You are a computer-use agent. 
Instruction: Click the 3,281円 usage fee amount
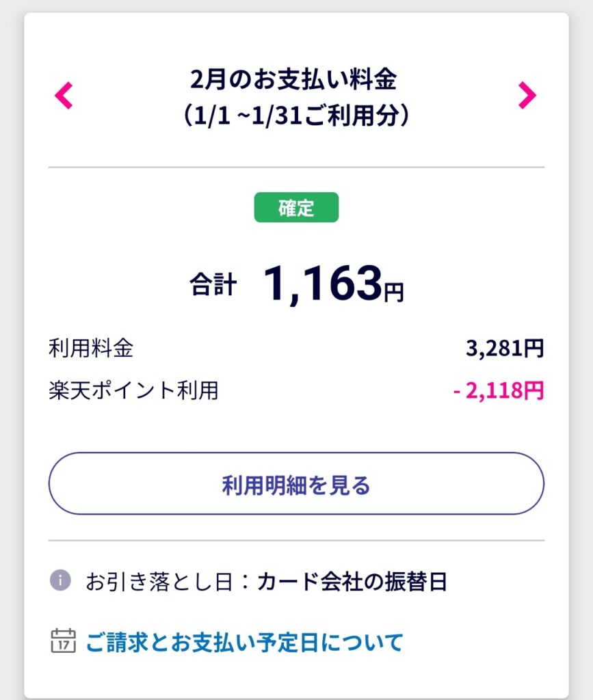[505, 349]
